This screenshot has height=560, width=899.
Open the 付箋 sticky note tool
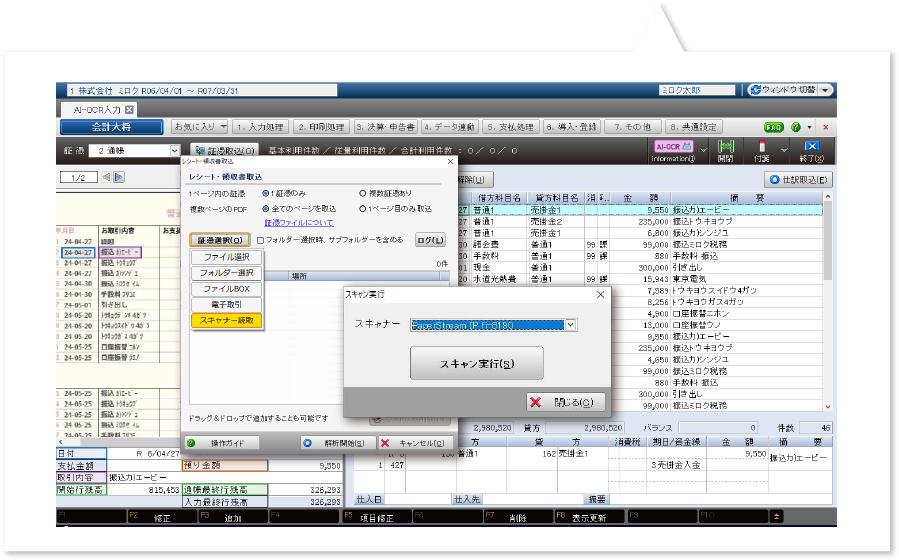[763, 151]
